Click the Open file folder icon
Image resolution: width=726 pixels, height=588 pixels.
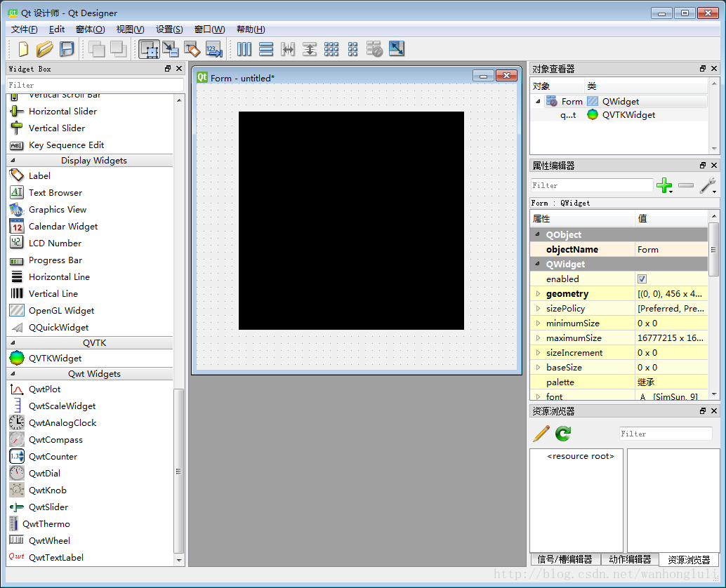45,49
